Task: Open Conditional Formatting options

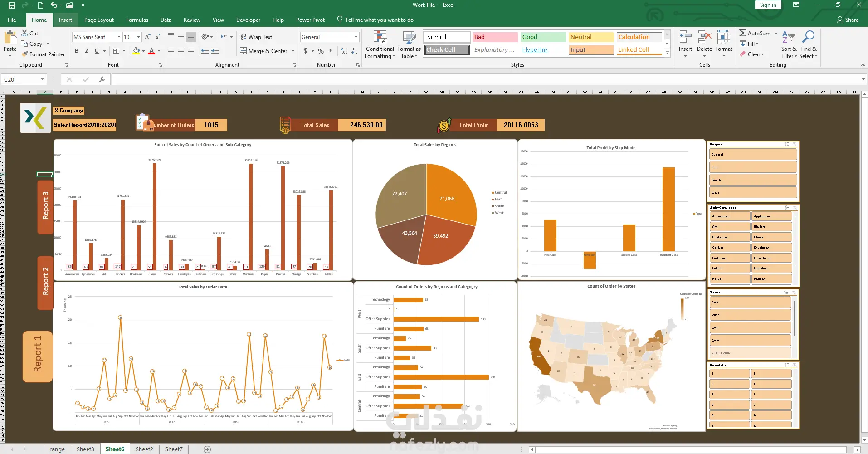Action: pyautogui.click(x=380, y=44)
